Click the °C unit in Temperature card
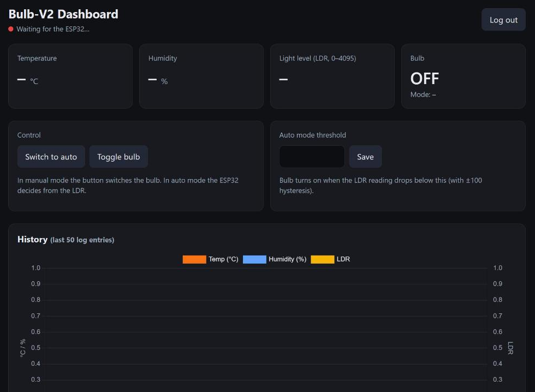This screenshot has width=535, height=392. click(x=34, y=81)
